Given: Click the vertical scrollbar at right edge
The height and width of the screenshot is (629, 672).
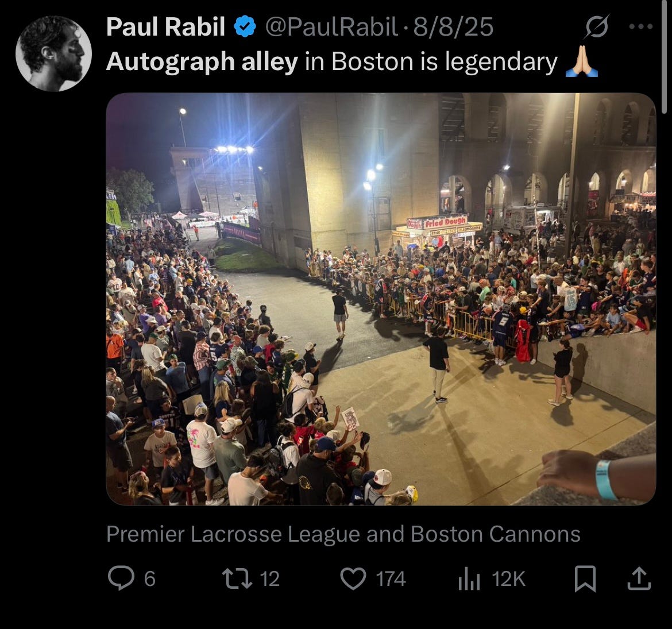Looking at the screenshot, I should point(664,57).
